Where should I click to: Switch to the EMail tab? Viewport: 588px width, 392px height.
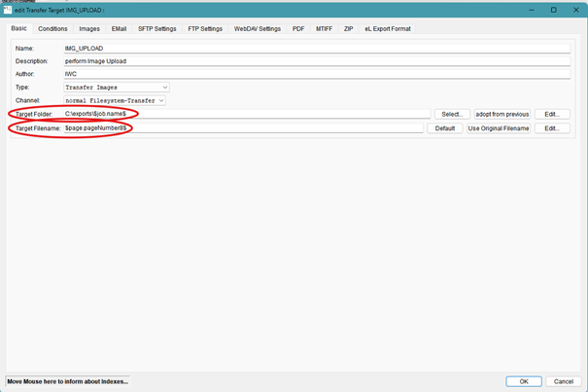(x=119, y=29)
